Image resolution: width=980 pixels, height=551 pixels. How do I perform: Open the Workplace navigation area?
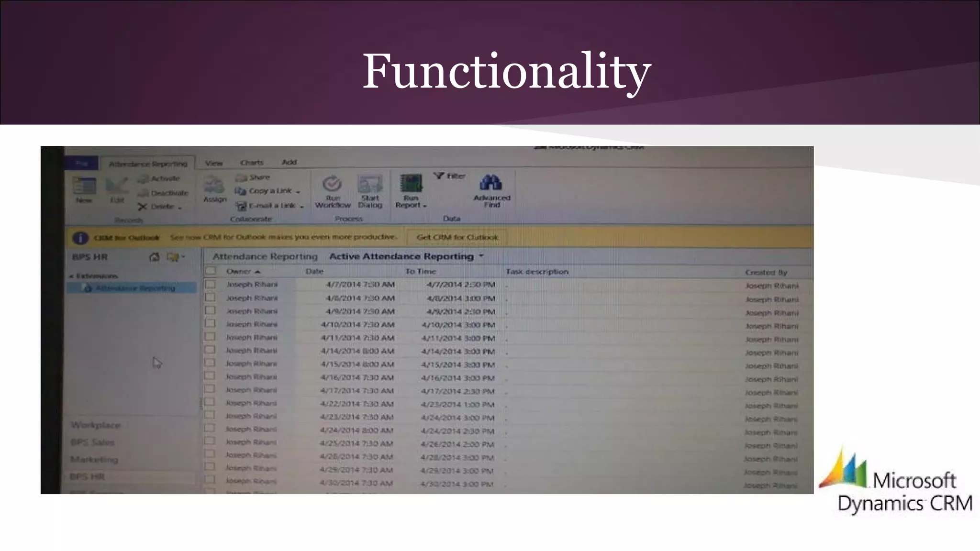tap(96, 425)
